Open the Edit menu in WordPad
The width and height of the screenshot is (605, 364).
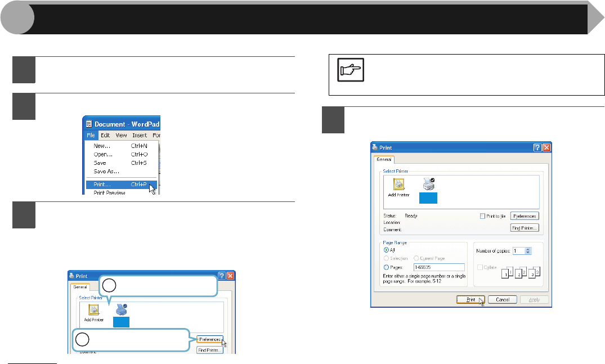(x=105, y=136)
